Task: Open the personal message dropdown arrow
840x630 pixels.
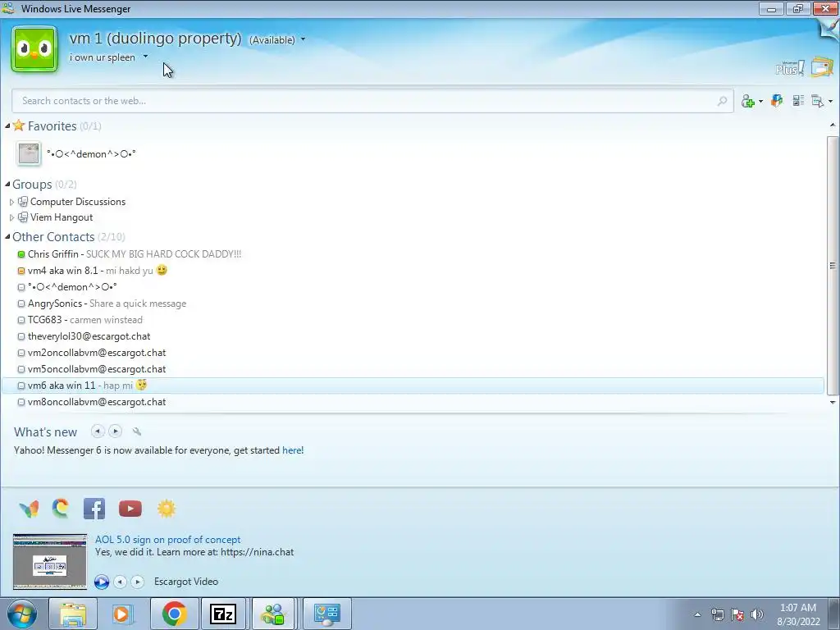Action: tap(145, 57)
